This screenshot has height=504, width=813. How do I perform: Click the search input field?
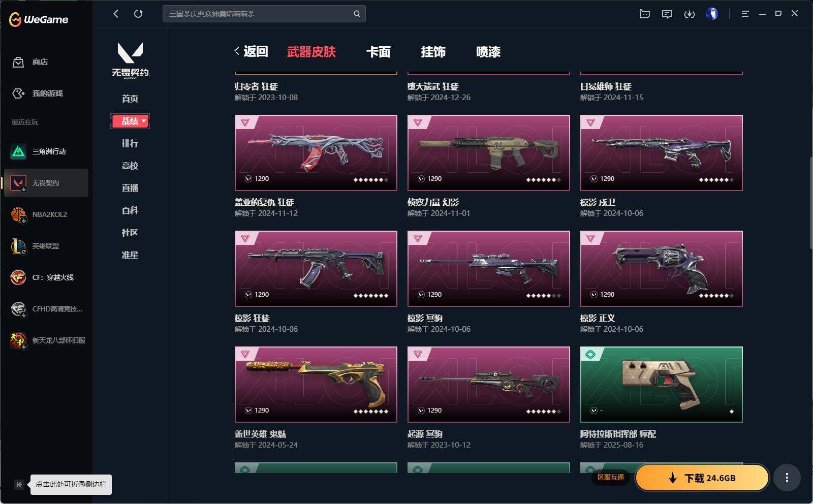click(x=259, y=14)
